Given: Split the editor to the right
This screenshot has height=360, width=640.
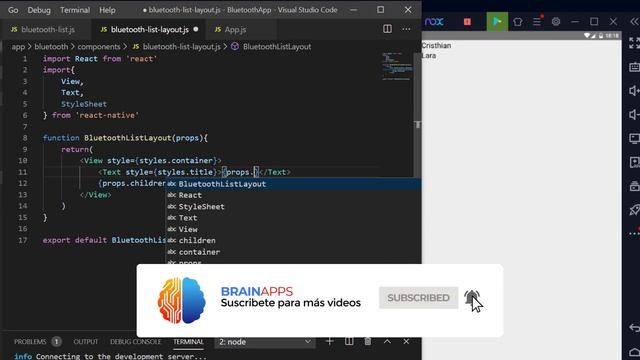Looking at the screenshot, I should [x=387, y=29].
